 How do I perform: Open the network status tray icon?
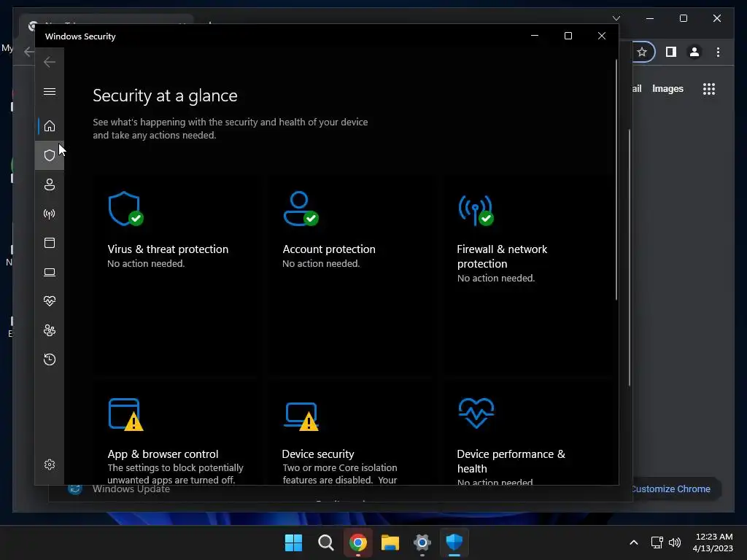pos(657,542)
